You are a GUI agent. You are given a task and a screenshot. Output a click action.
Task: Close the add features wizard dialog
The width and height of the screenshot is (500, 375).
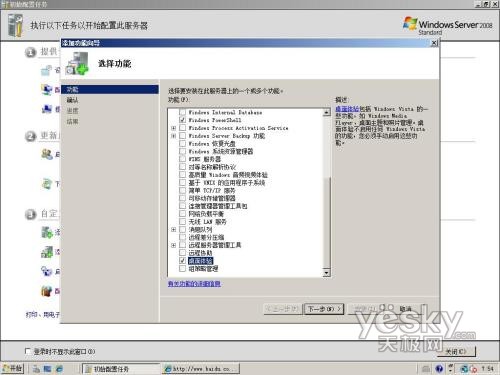[x=434, y=43]
